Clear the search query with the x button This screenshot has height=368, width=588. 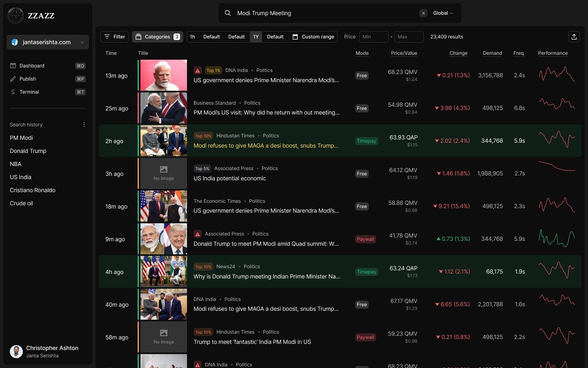423,13
